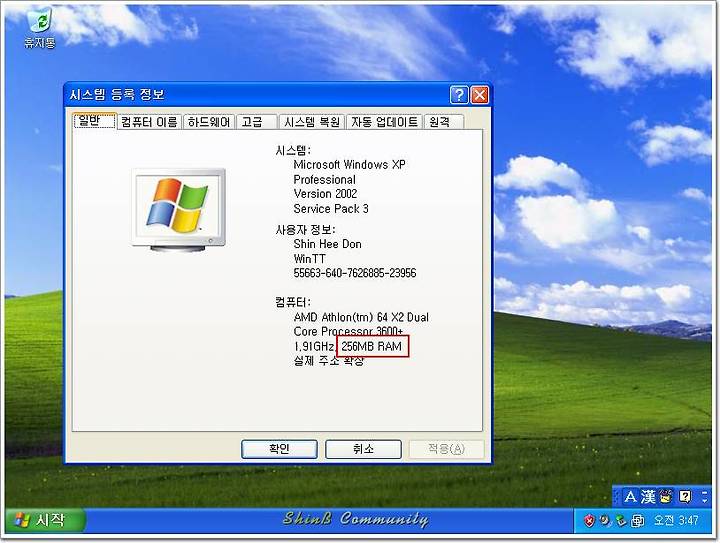This screenshot has width=720, height=543.
Task: Click the red security shield tray icon
Action: tap(589, 521)
